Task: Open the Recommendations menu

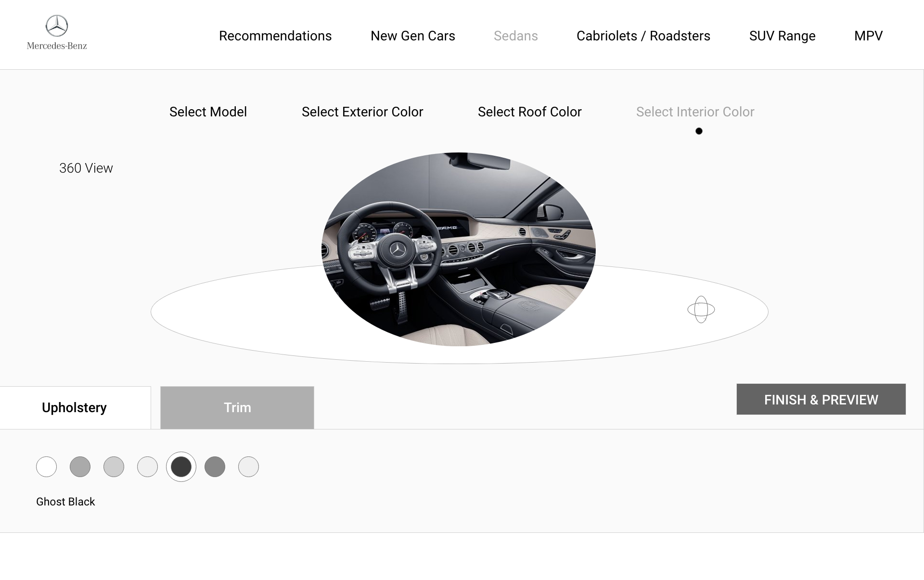Action: click(275, 36)
